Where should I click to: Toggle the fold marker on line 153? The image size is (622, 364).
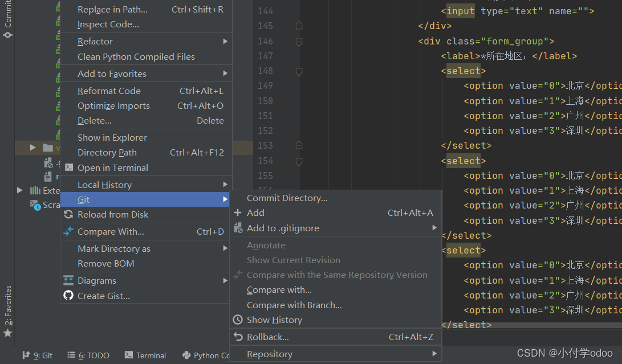pyautogui.click(x=299, y=145)
